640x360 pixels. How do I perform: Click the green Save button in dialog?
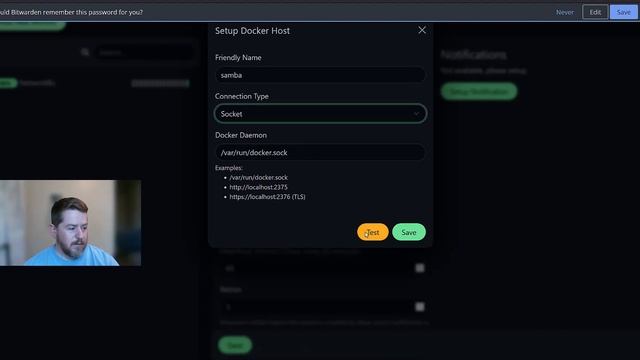pyautogui.click(x=409, y=232)
